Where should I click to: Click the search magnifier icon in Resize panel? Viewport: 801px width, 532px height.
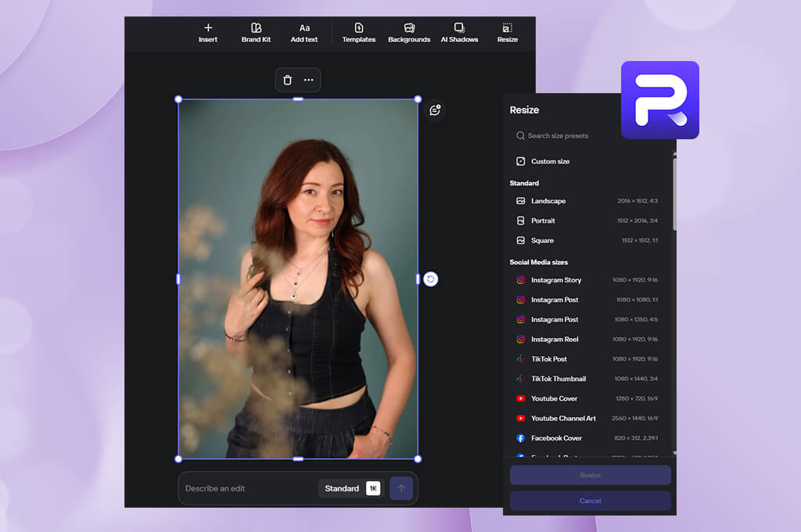[x=520, y=135]
